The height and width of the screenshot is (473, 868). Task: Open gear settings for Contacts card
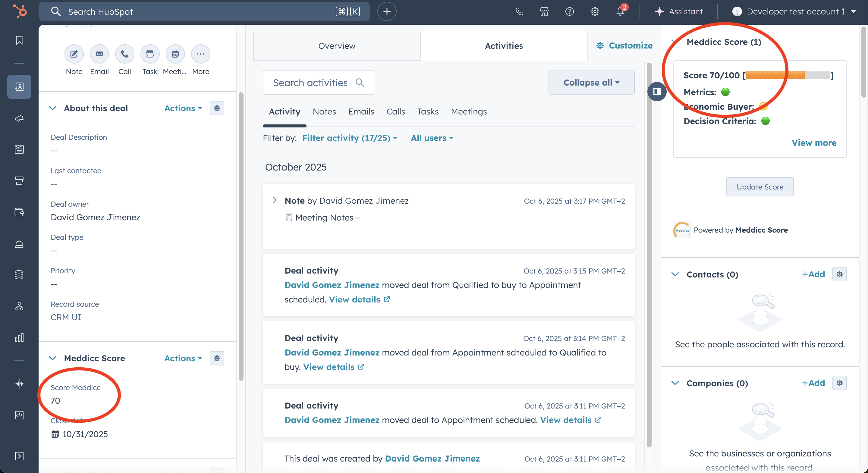pyautogui.click(x=839, y=274)
